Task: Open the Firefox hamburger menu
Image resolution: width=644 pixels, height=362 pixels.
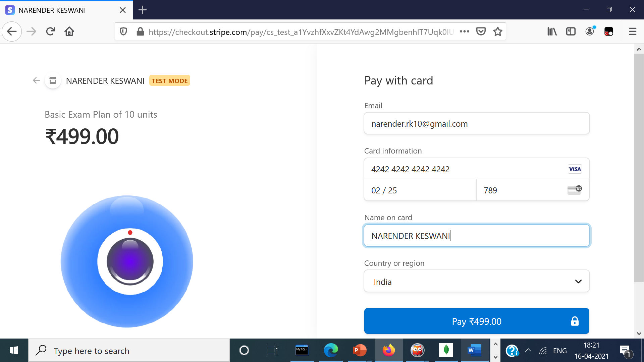Action: point(633,32)
